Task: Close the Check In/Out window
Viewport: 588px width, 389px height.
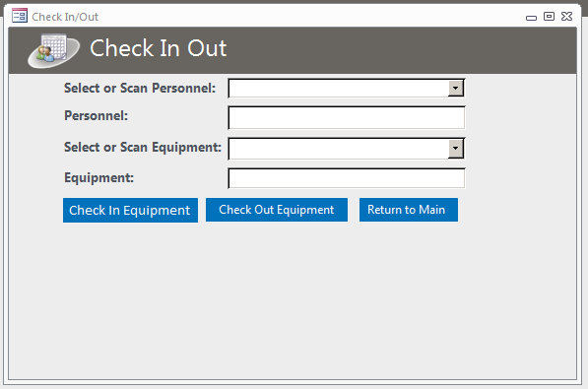Action: [566, 16]
